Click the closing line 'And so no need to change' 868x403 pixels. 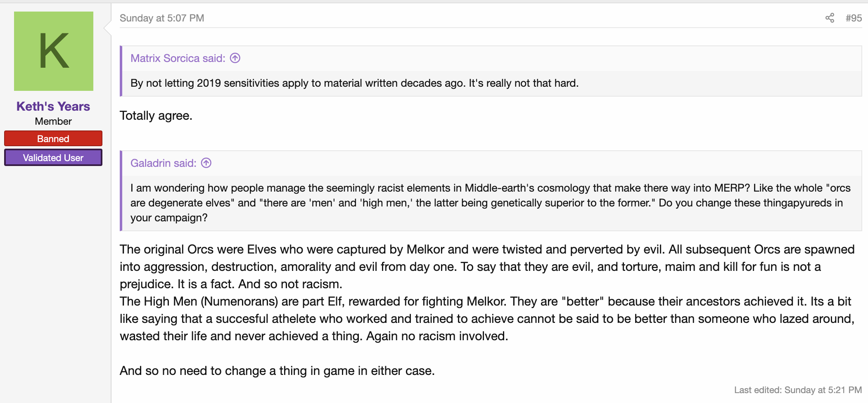277,371
